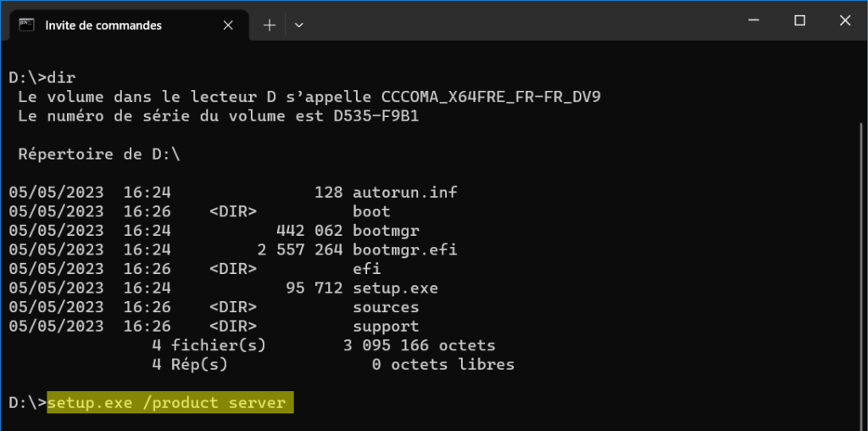Image resolution: width=868 pixels, height=431 pixels.
Task: Expand the new tab profile dropdown chevron
Action: pos(298,25)
